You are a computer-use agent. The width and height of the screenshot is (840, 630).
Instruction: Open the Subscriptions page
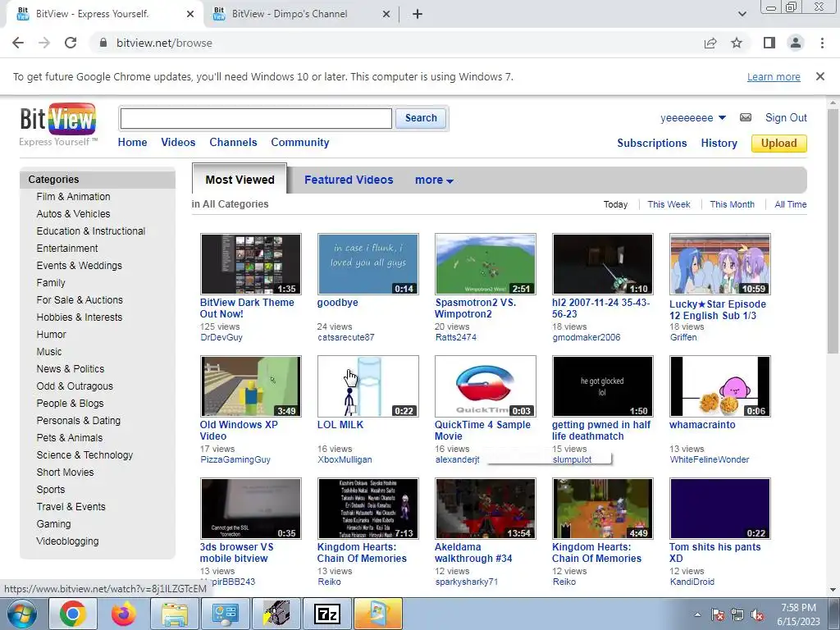pos(651,143)
